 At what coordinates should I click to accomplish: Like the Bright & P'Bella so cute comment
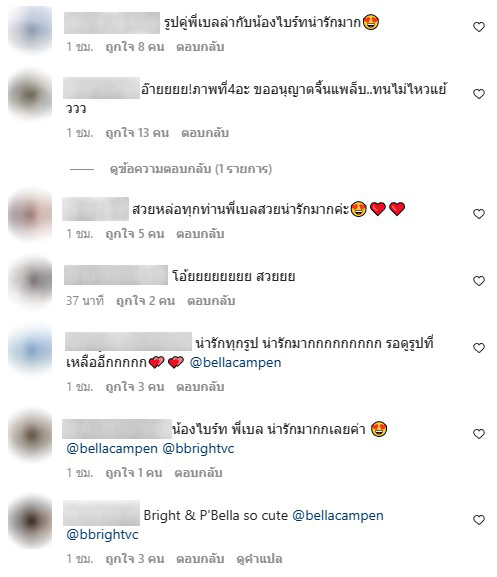point(479,520)
